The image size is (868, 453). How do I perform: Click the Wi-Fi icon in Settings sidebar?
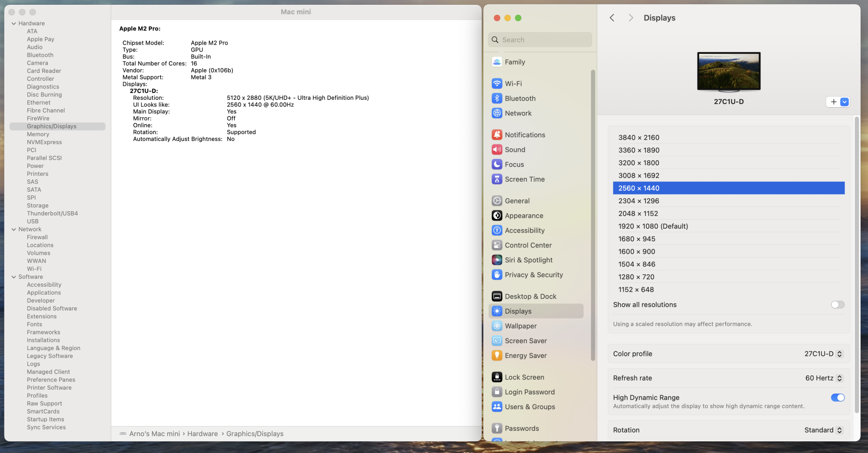497,84
